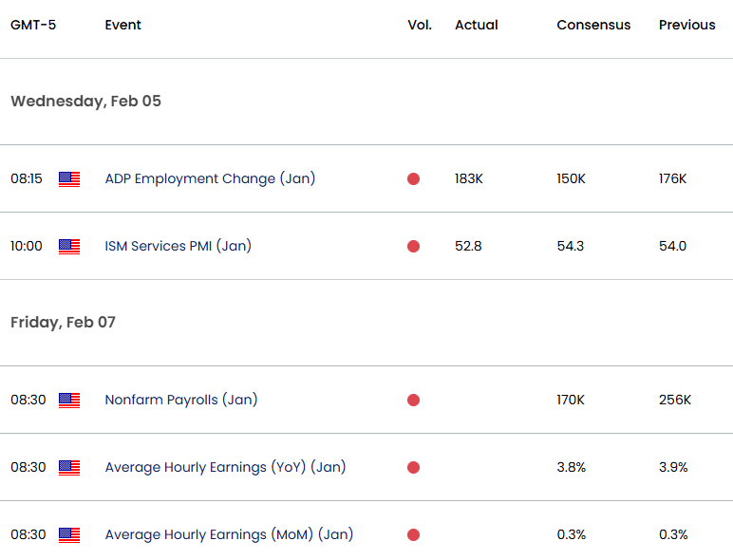Click the US flag beside ADP Employment Change
733x560 pixels.
point(69,179)
